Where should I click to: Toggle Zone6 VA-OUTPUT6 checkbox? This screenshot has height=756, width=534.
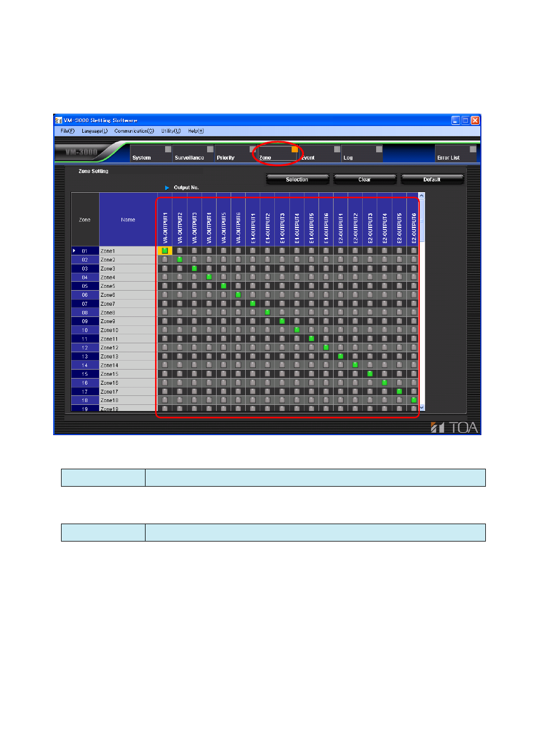pyautogui.click(x=238, y=295)
